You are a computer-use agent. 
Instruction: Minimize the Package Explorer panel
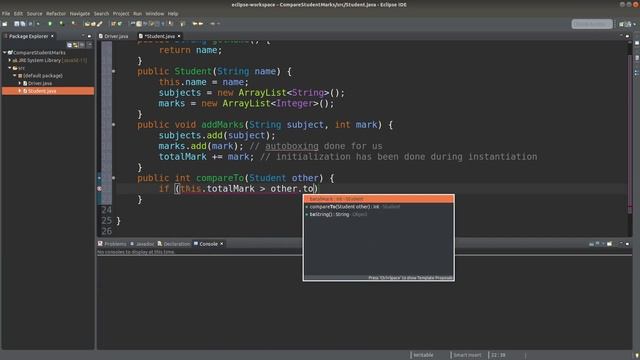[83, 36]
